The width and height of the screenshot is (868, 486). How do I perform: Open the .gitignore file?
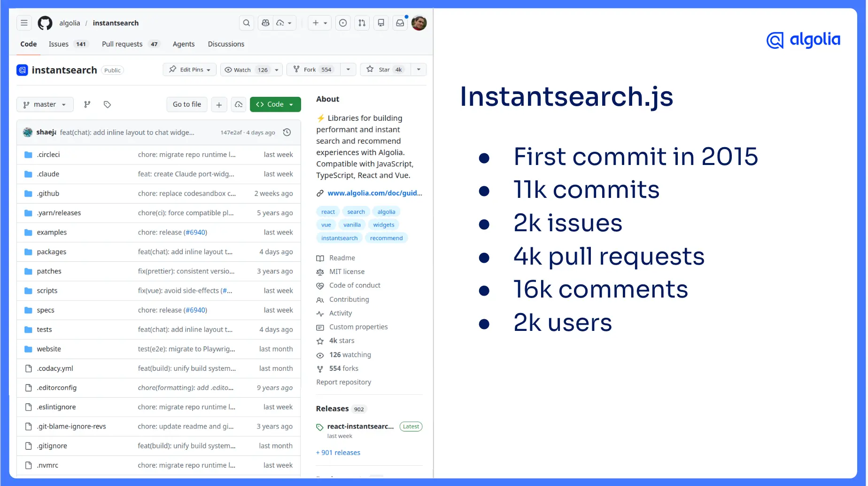point(52,446)
